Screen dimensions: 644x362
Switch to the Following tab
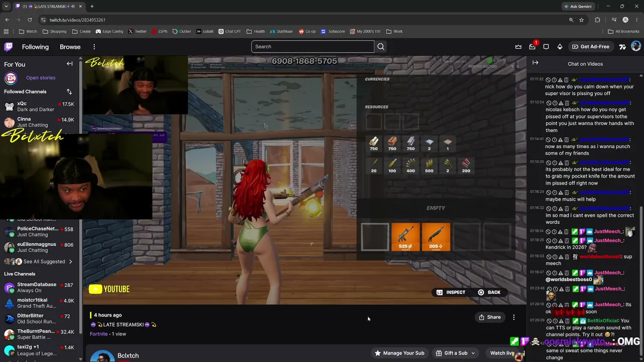pyautogui.click(x=35, y=47)
